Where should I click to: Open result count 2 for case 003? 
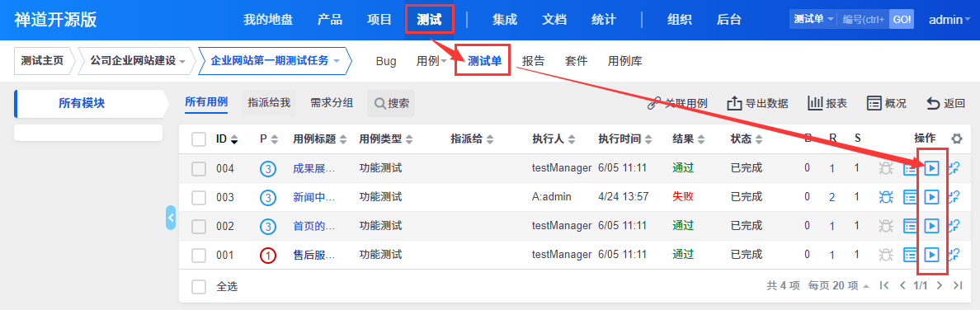pyautogui.click(x=832, y=197)
